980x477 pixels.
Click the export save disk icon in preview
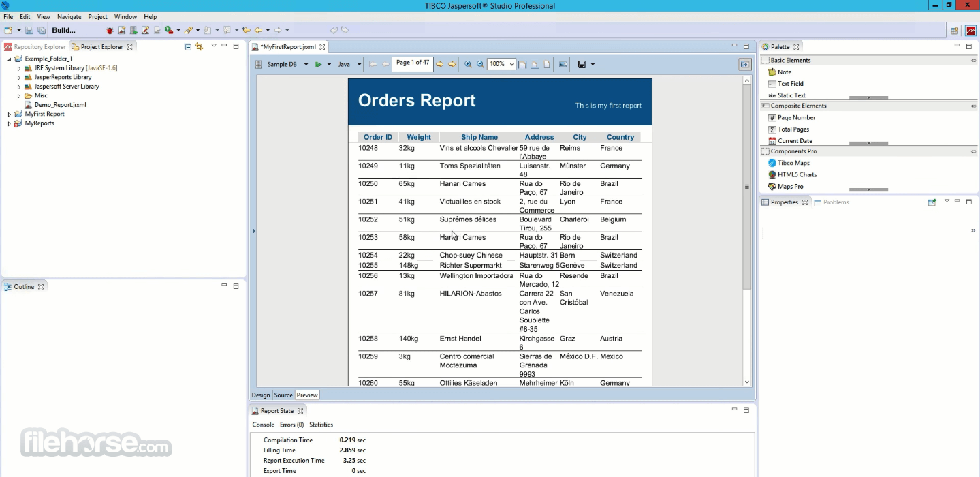tap(582, 64)
